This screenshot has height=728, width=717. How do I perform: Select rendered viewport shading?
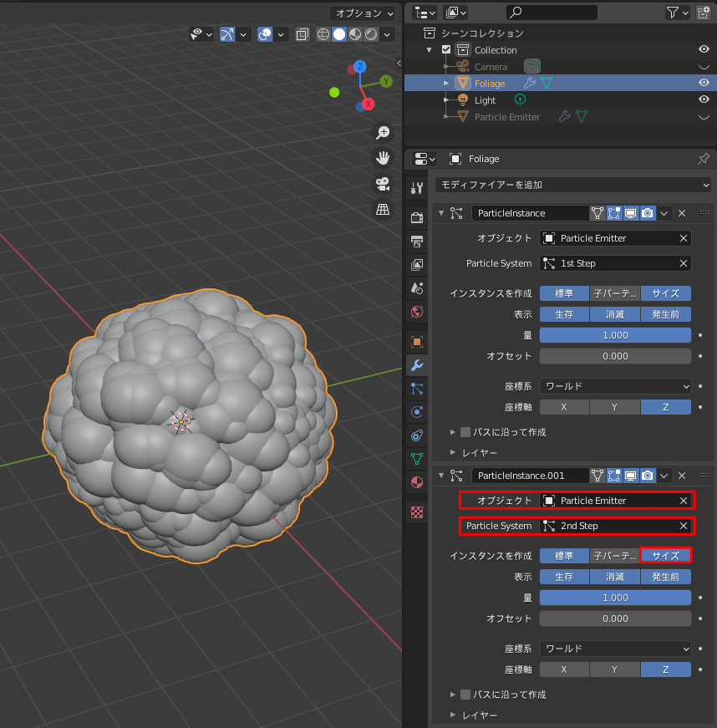[371, 34]
